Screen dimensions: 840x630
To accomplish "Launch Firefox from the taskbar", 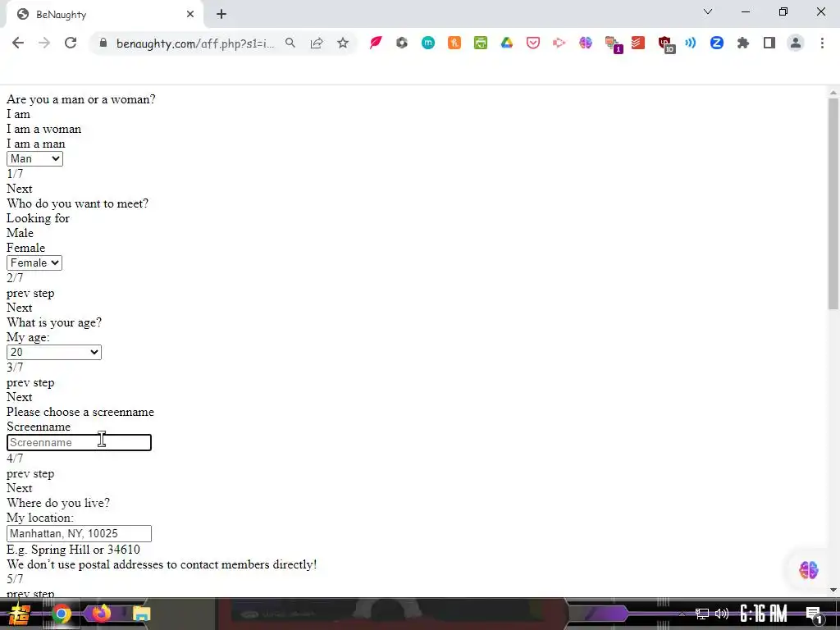I will 101,613.
